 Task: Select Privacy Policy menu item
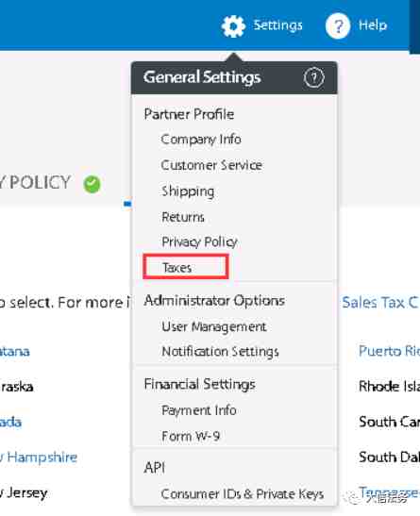click(199, 242)
